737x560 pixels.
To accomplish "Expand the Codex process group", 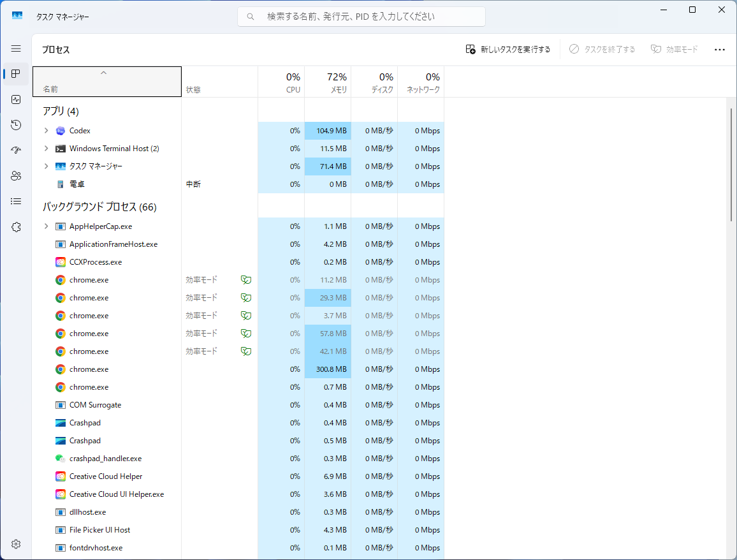I will click(x=46, y=130).
